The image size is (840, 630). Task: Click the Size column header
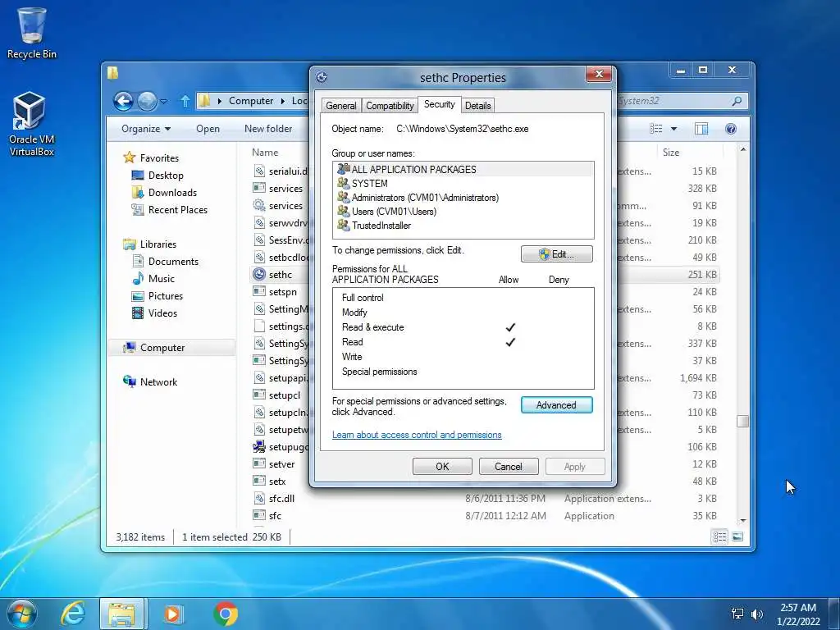coord(671,152)
